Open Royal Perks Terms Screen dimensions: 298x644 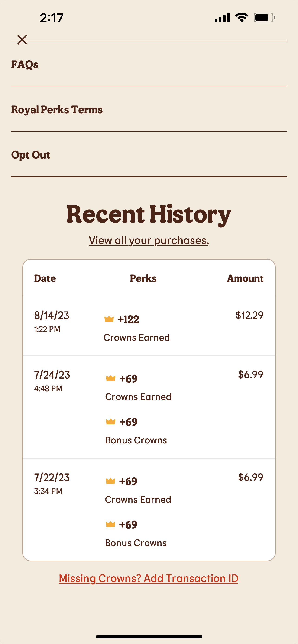pos(57,110)
